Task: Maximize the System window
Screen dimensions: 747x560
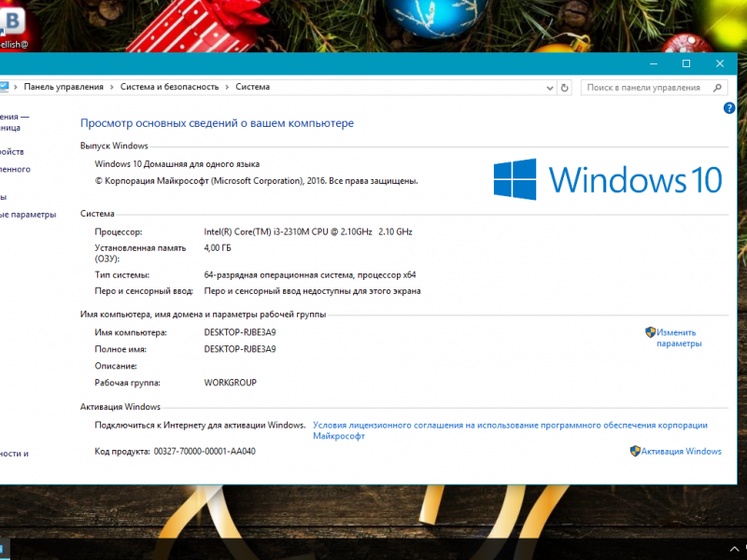Action: pos(686,63)
